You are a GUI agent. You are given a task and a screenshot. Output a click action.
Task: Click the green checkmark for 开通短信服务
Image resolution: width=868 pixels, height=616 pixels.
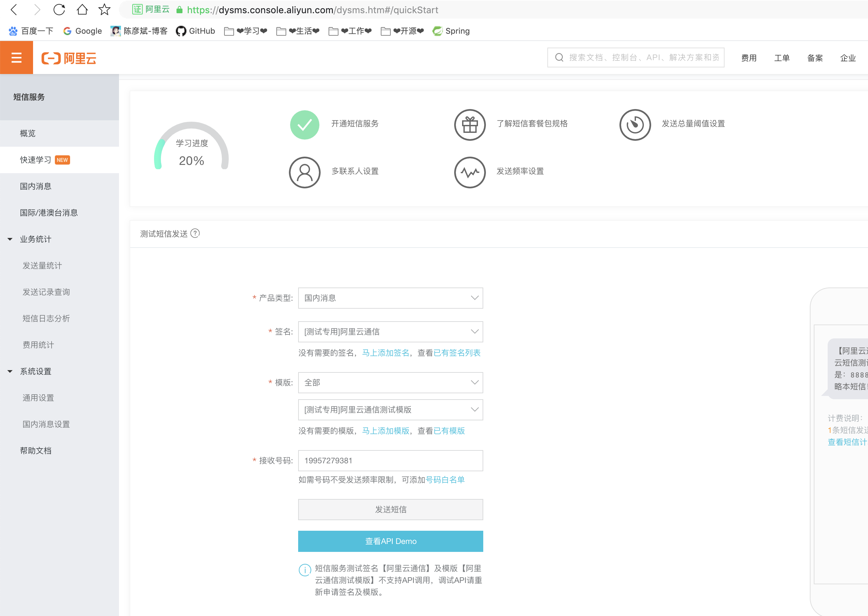(305, 124)
